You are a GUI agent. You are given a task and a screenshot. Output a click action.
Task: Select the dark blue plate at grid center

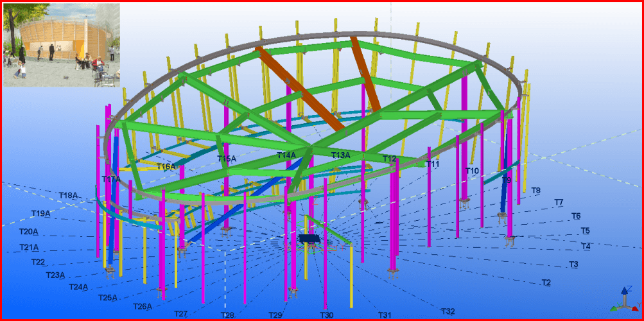(309, 239)
